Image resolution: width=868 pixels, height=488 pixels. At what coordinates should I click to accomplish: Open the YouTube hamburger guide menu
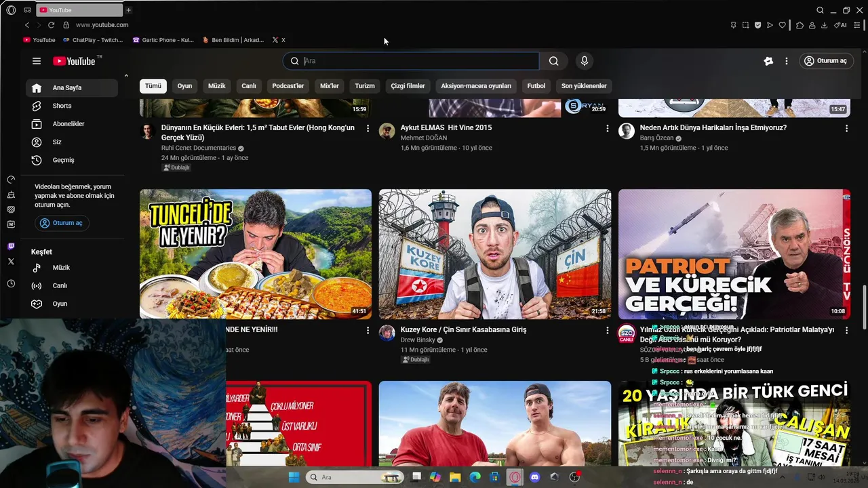pos(37,61)
